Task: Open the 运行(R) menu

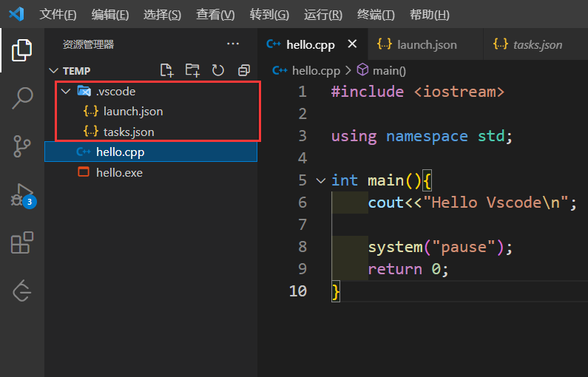Action: click(323, 15)
